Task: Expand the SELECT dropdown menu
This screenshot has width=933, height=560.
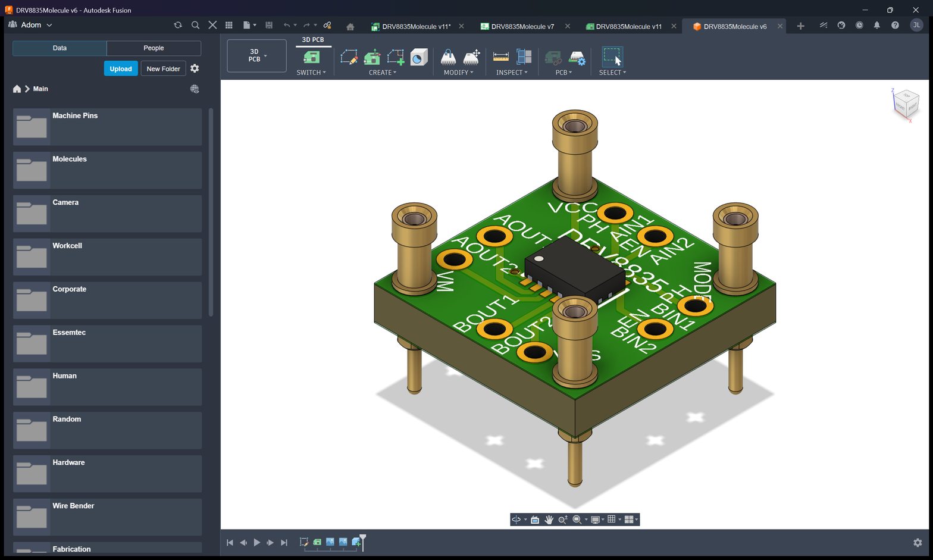Action: 612,73
